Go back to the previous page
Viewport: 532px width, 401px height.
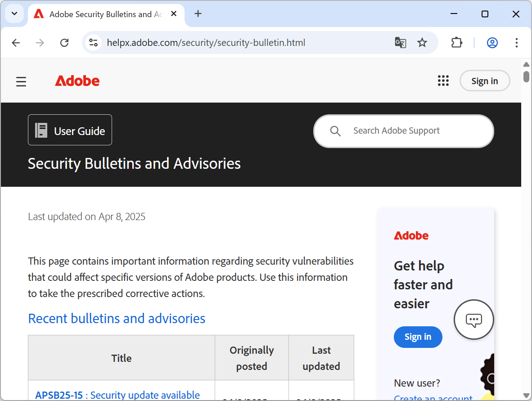16,43
